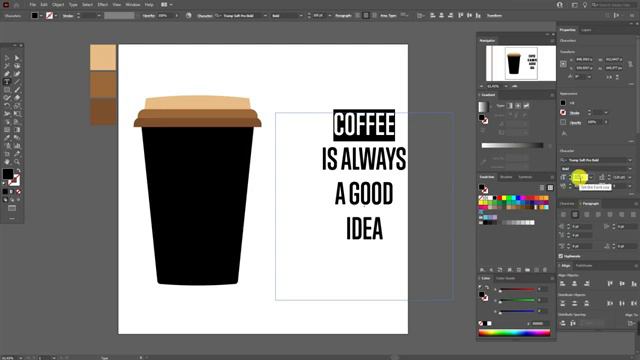This screenshot has width=640, height=360.
Task: Open the Select menu
Action: (x=87, y=5)
